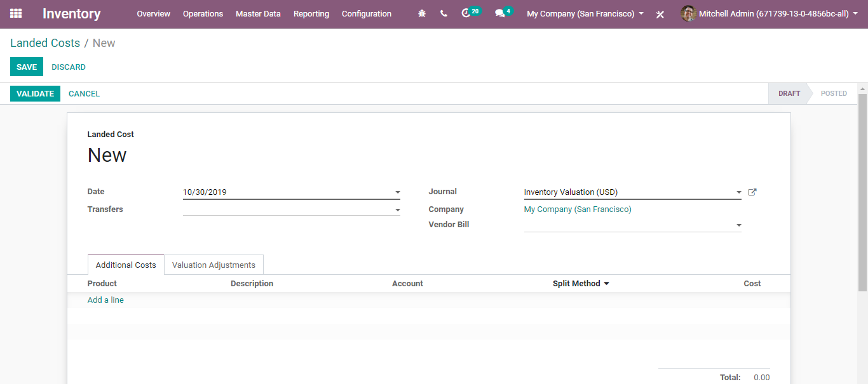868x384 pixels.
Task: Expand the Transfers dropdown arrow
Action: pyautogui.click(x=398, y=210)
